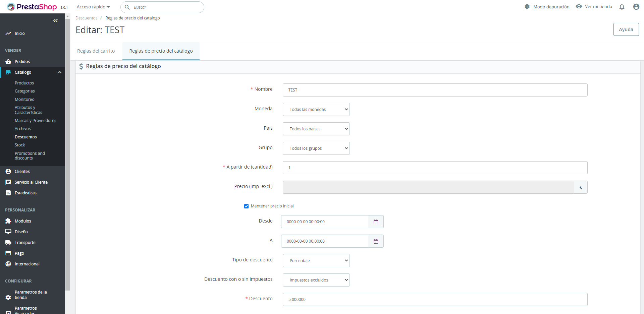Image resolution: width=644 pixels, height=314 pixels.
Task: Click the Inicio menu label
Action: pos(20,34)
